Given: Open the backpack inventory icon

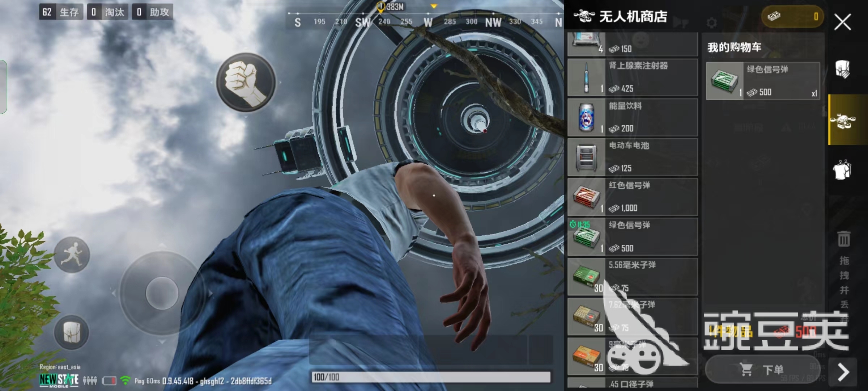Looking at the screenshot, I should 72,332.
